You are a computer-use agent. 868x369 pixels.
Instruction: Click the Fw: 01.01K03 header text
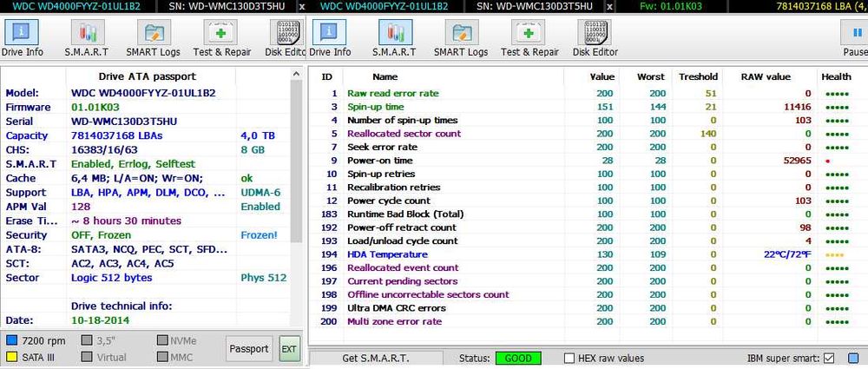click(x=670, y=7)
